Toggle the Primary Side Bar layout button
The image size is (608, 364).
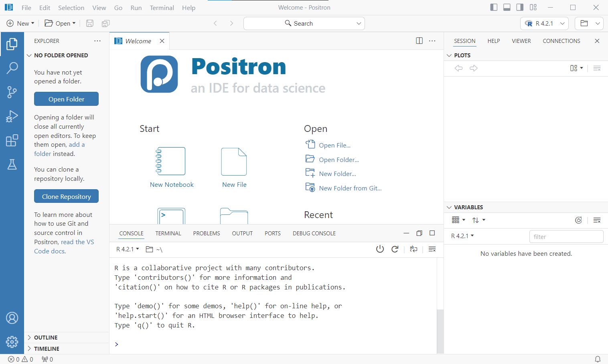[x=494, y=7]
